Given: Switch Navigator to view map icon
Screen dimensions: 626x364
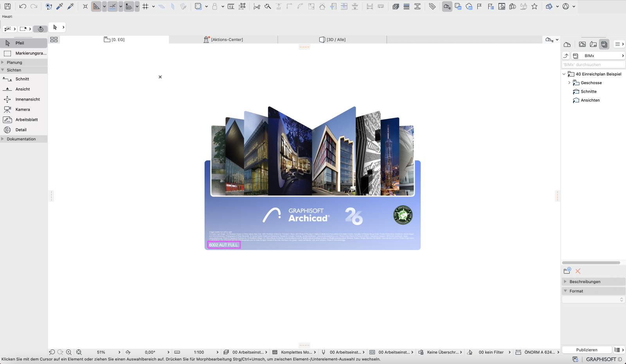Looking at the screenshot, I should point(583,44).
